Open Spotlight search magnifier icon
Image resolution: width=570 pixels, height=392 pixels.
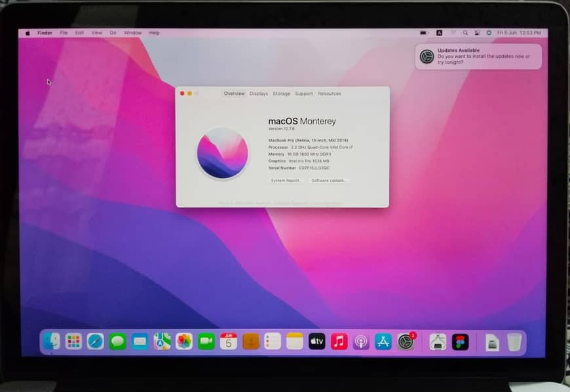tap(465, 33)
